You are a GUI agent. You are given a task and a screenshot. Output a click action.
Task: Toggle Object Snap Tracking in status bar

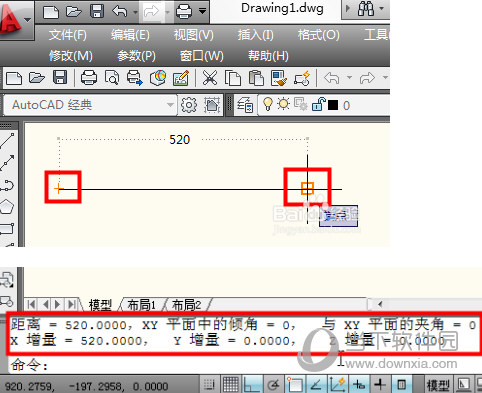pyautogui.click(x=316, y=385)
